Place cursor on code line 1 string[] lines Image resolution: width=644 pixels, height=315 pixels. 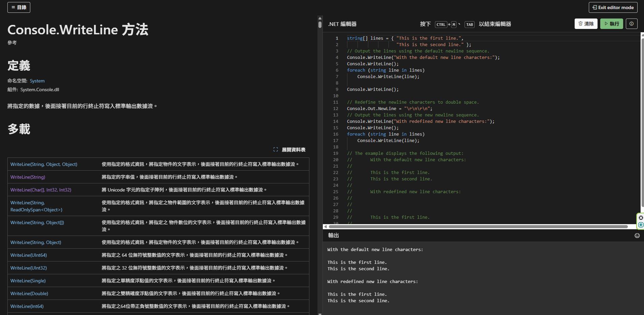click(x=405, y=38)
